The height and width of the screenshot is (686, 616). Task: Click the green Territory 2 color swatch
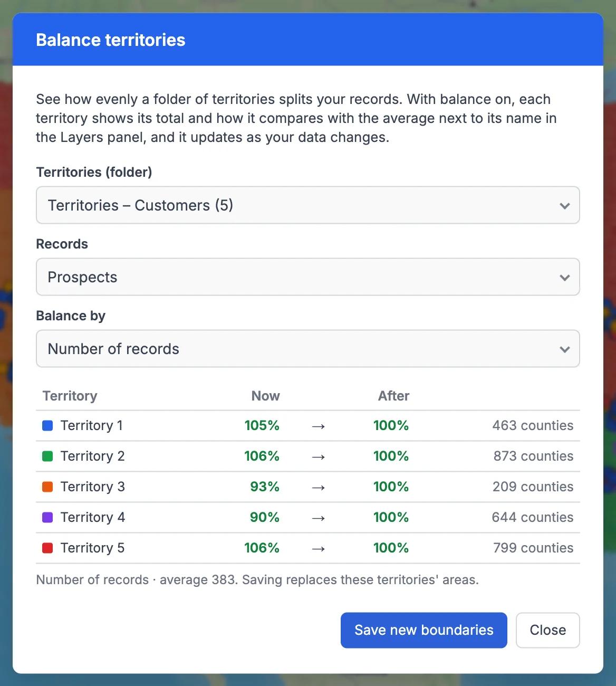(47, 456)
